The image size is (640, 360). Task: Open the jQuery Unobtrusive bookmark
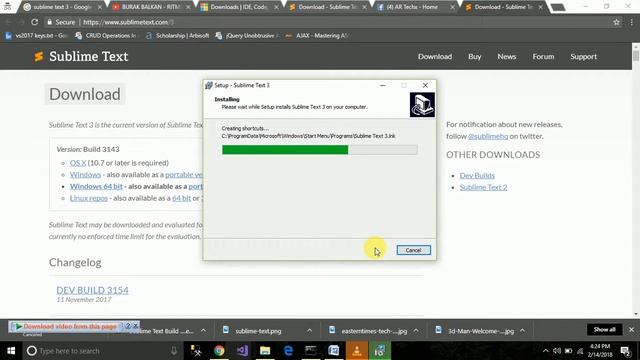247,36
